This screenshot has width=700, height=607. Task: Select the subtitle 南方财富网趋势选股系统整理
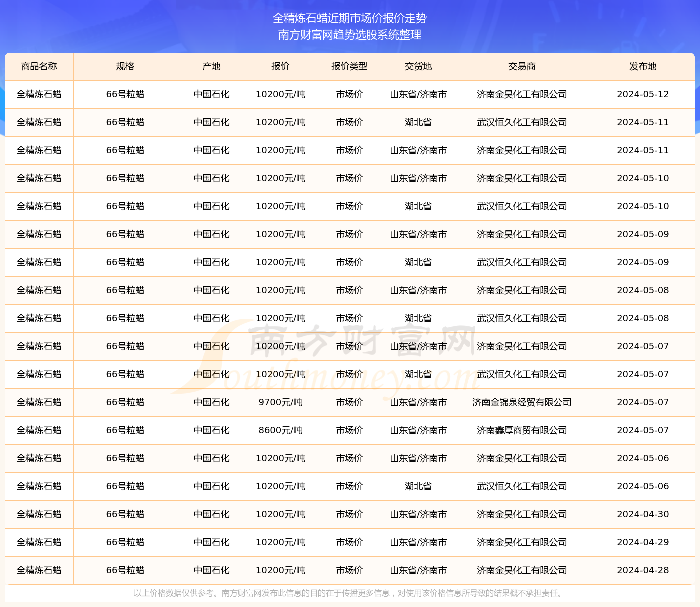tap(350, 35)
